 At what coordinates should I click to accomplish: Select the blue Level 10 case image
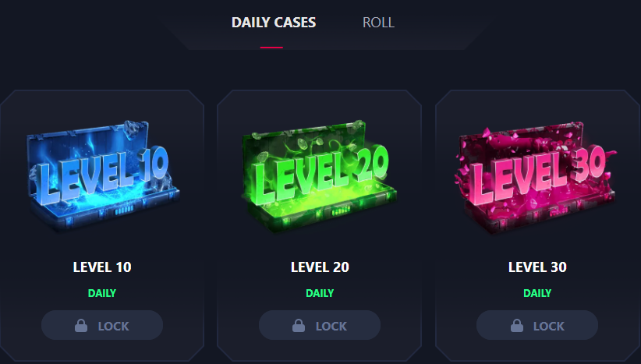[x=103, y=176]
